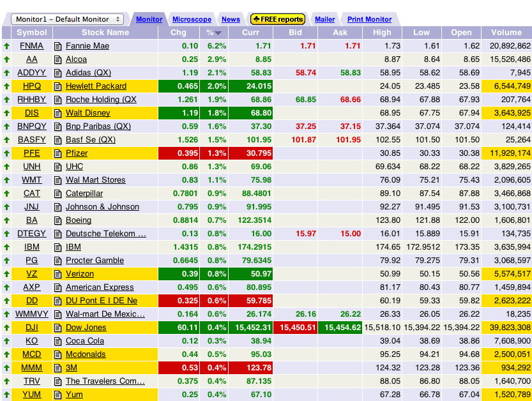
Task: Click the green up arrow beside FNMA
Action: (x=7, y=46)
